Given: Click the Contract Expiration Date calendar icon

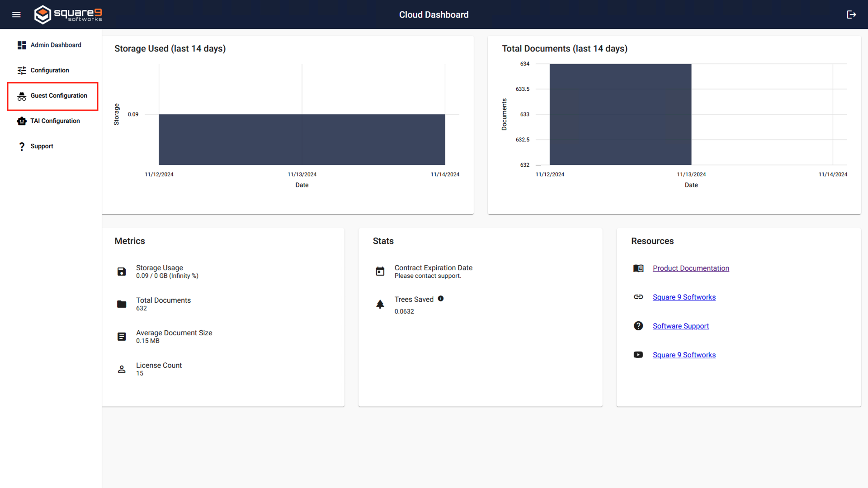Looking at the screenshot, I should click(380, 271).
